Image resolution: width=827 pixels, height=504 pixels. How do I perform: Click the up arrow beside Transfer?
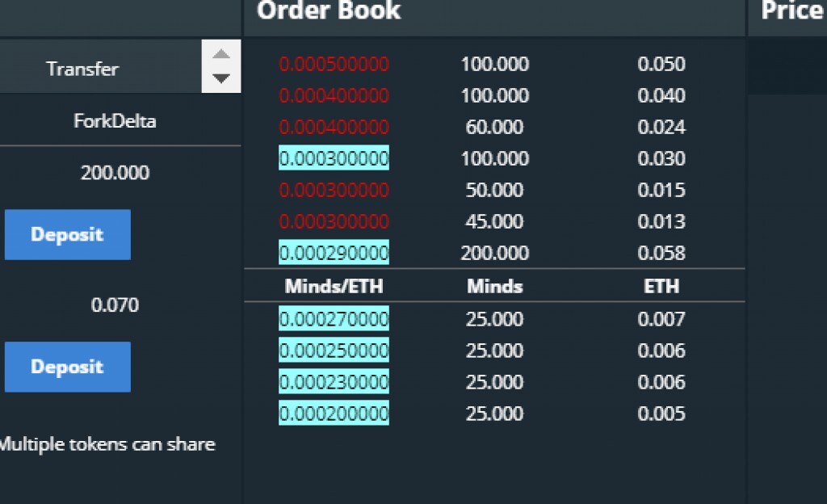click(221, 55)
